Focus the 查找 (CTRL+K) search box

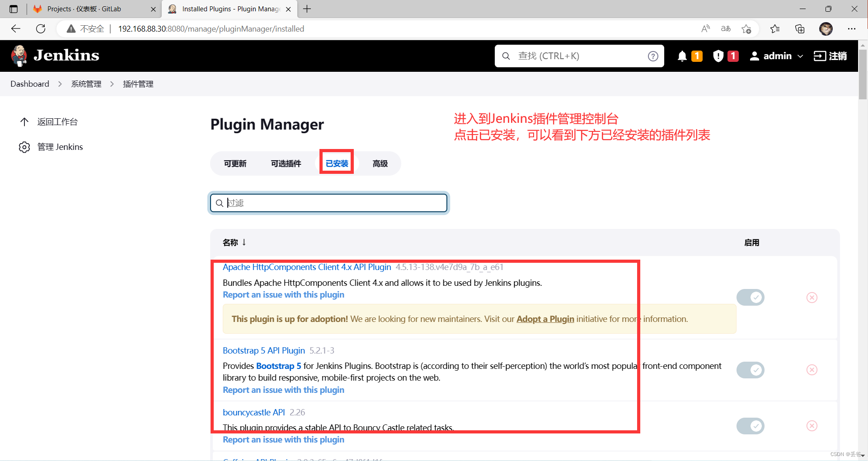[579, 56]
